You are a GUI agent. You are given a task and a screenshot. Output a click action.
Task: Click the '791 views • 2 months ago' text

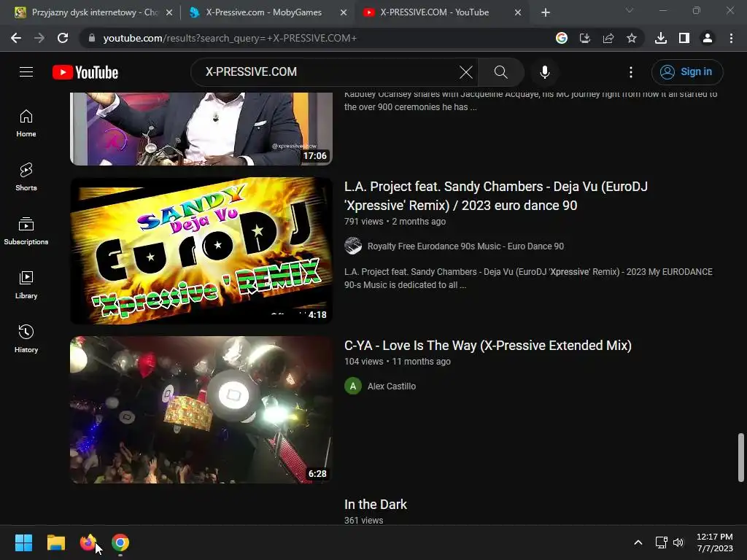395,222
